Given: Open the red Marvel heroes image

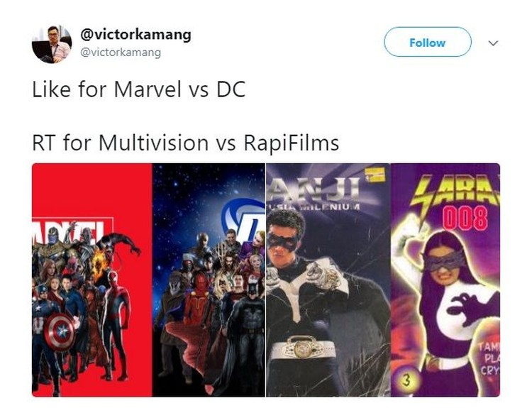Looking at the screenshot, I should [x=92, y=280].
